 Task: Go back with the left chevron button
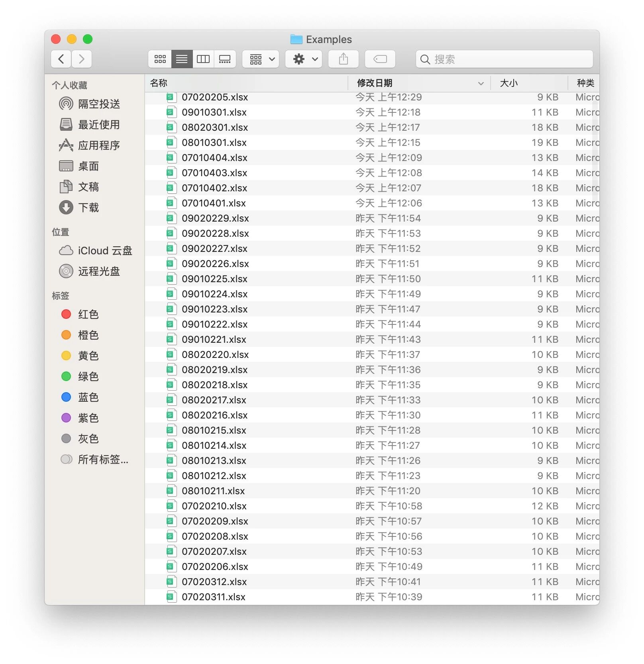click(61, 59)
